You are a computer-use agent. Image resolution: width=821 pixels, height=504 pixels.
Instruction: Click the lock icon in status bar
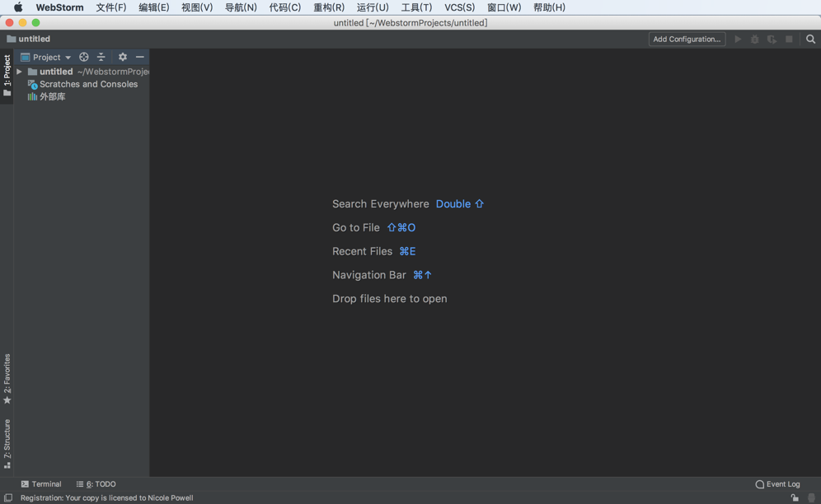coord(795,497)
